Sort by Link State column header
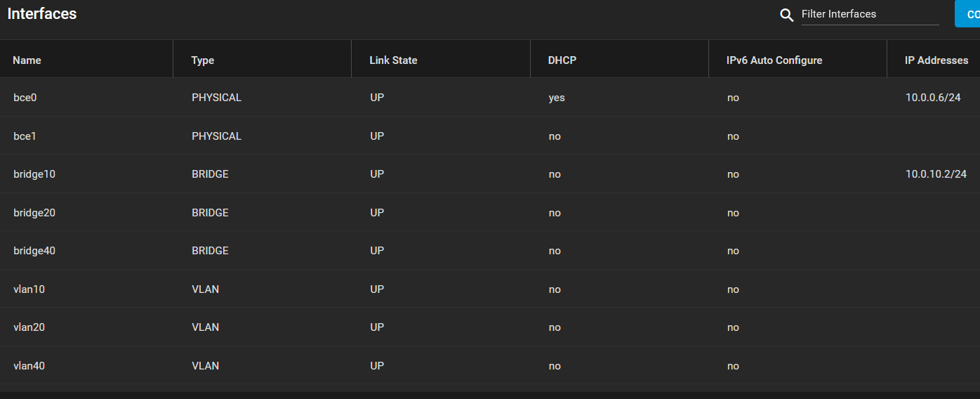Image resolution: width=980 pixels, height=399 pixels. [393, 60]
